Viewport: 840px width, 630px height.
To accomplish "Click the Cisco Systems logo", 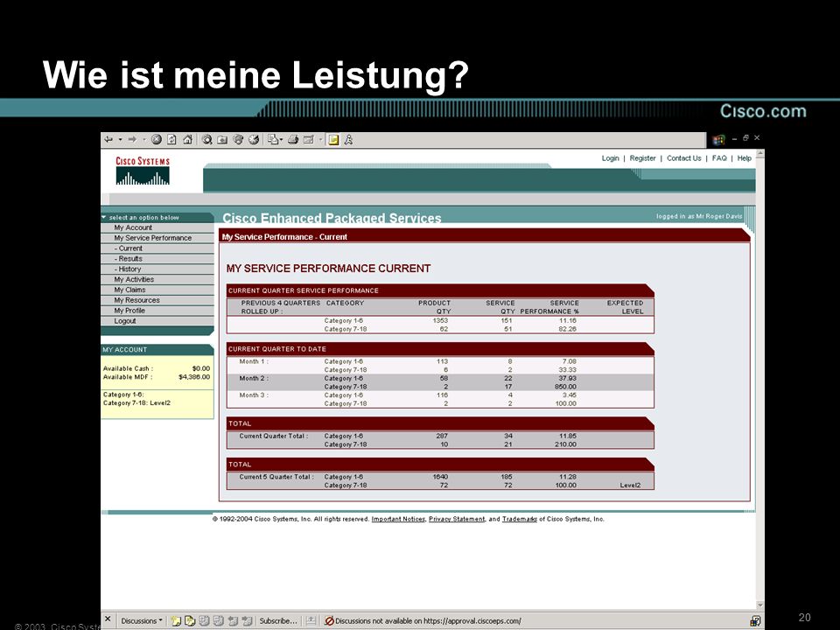I will [143, 171].
